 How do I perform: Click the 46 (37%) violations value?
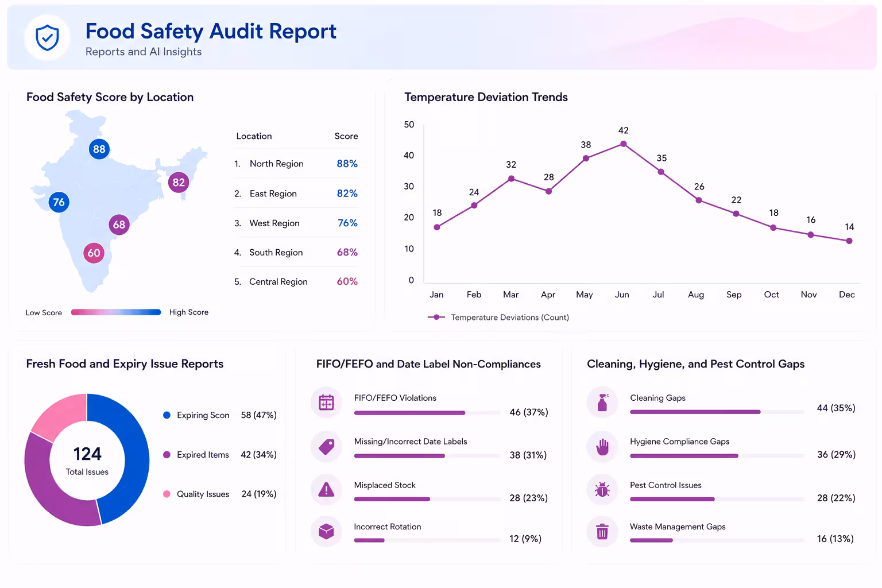point(529,412)
